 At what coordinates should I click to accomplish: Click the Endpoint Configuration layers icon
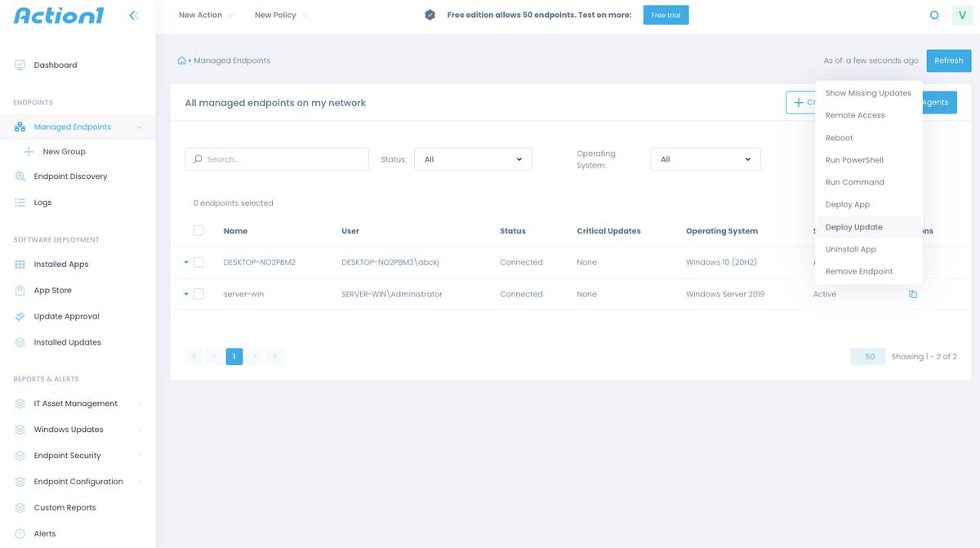20,482
